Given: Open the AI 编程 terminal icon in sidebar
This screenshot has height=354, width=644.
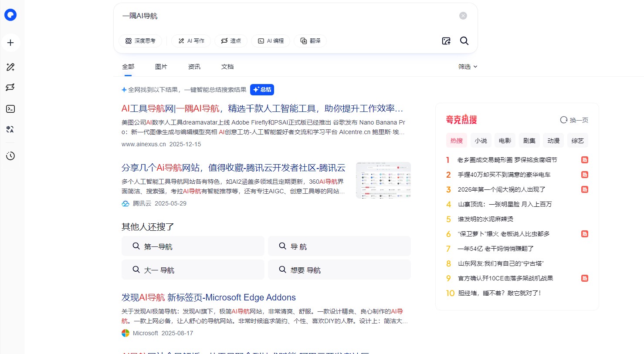Looking at the screenshot, I should pyautogui.click(x=10, y=109).
